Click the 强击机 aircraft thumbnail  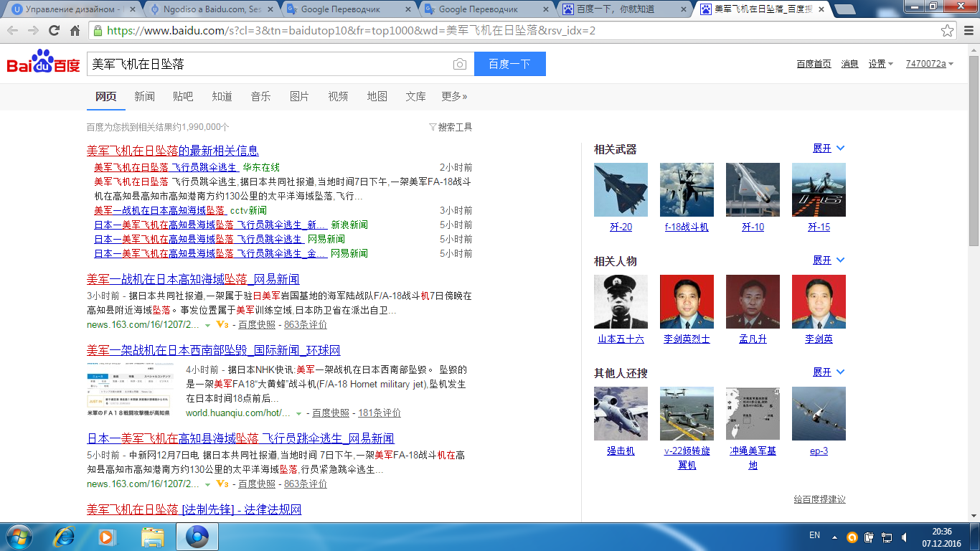tap(621, 413)
